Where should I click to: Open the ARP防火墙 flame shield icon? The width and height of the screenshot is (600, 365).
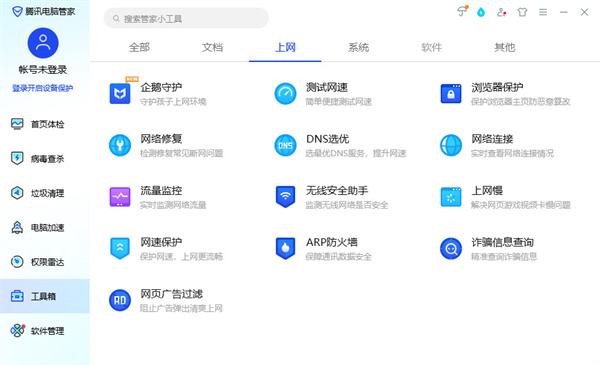point(285,248)
